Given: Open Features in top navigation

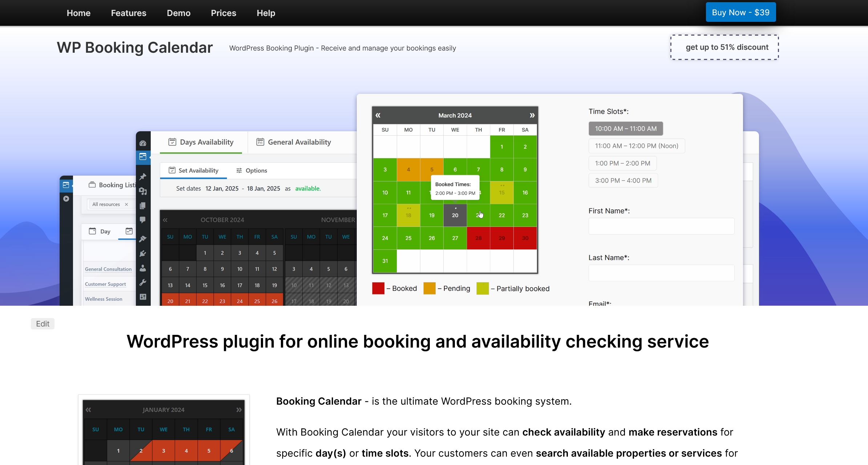Looking at the screenshot, I should 129,13.
